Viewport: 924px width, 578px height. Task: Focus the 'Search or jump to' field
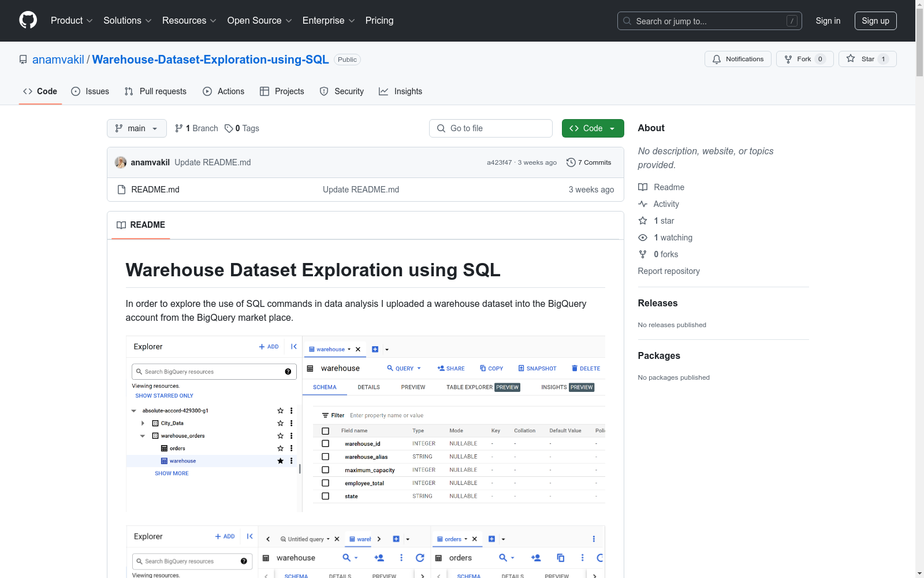pyautogui.click(x=710, y=21)
